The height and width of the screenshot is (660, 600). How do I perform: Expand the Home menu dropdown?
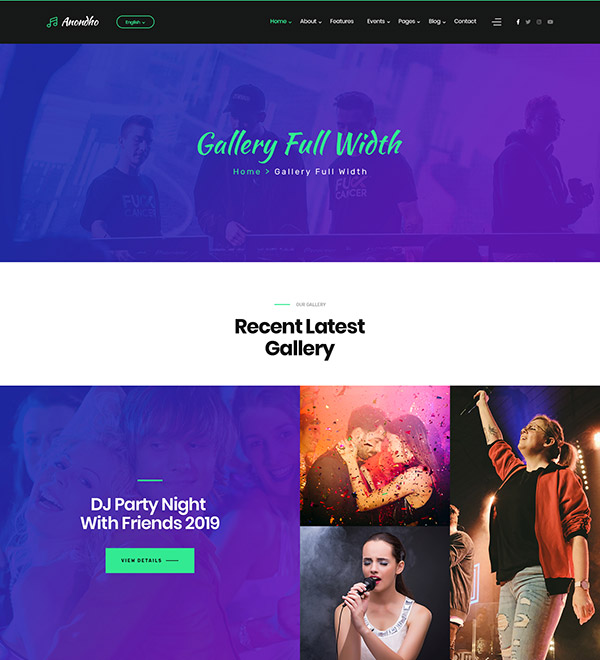coord(280,21)
